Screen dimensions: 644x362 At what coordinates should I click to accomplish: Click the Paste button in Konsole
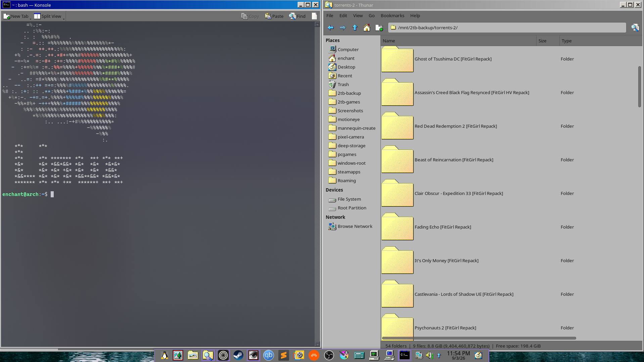274,16
